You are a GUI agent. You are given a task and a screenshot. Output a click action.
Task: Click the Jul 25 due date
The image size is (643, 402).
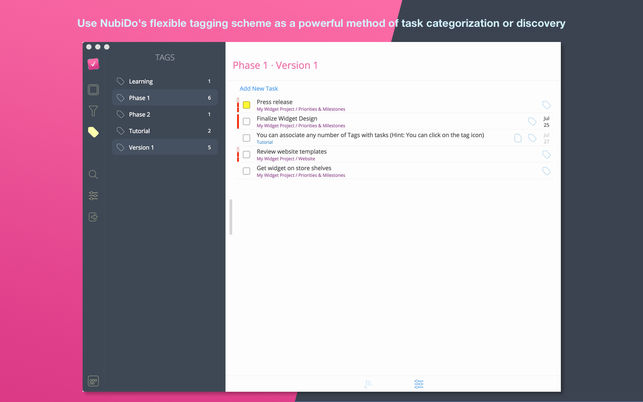point(546,121)
